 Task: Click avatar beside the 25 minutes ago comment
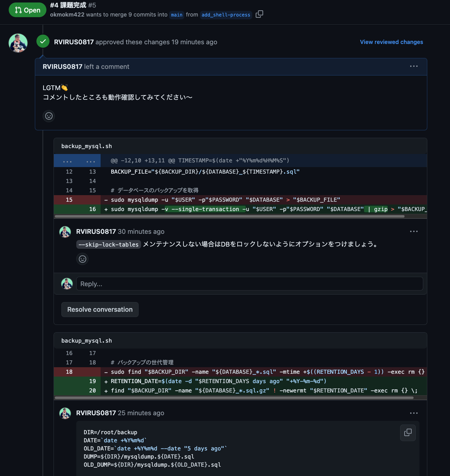pyautogui.click(x=65, y=413)
